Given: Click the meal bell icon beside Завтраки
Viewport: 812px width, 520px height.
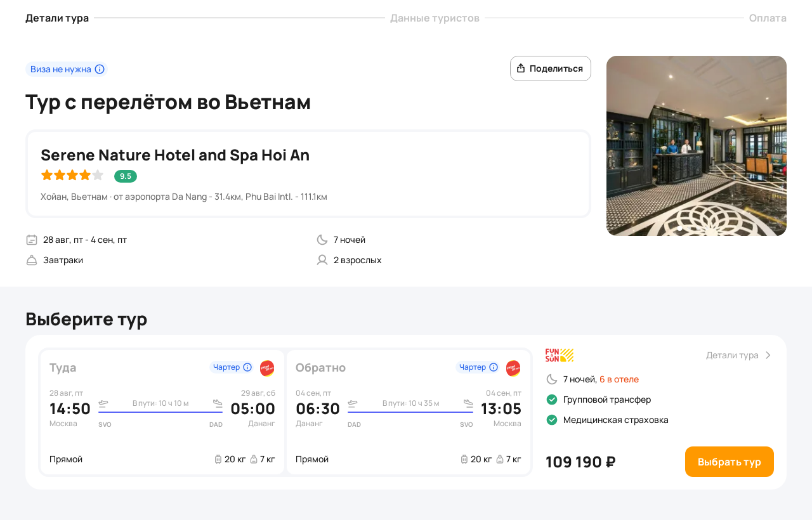Looking at the screenshot, I should [32, 260].
